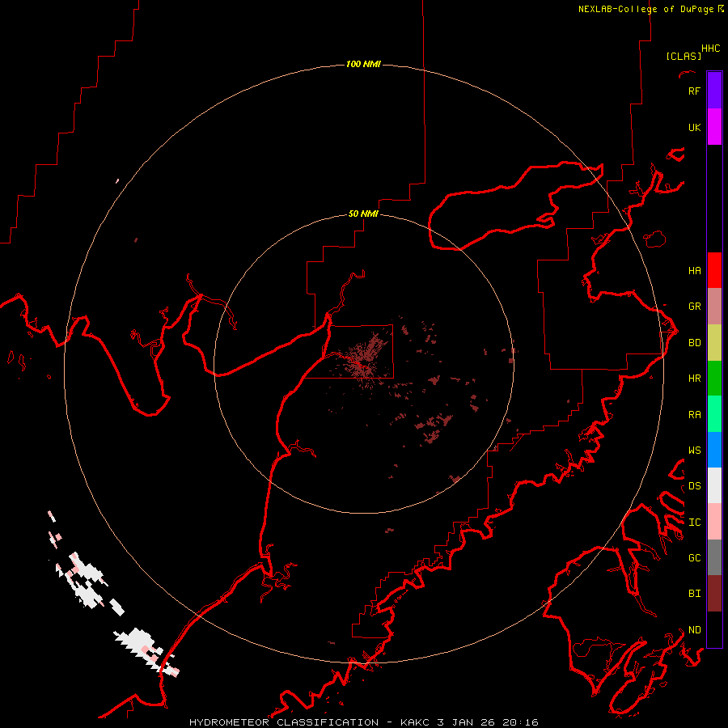The height and width of the screenshot is (728, 728).
Task: Click the GC legend label
Action: 694,557
